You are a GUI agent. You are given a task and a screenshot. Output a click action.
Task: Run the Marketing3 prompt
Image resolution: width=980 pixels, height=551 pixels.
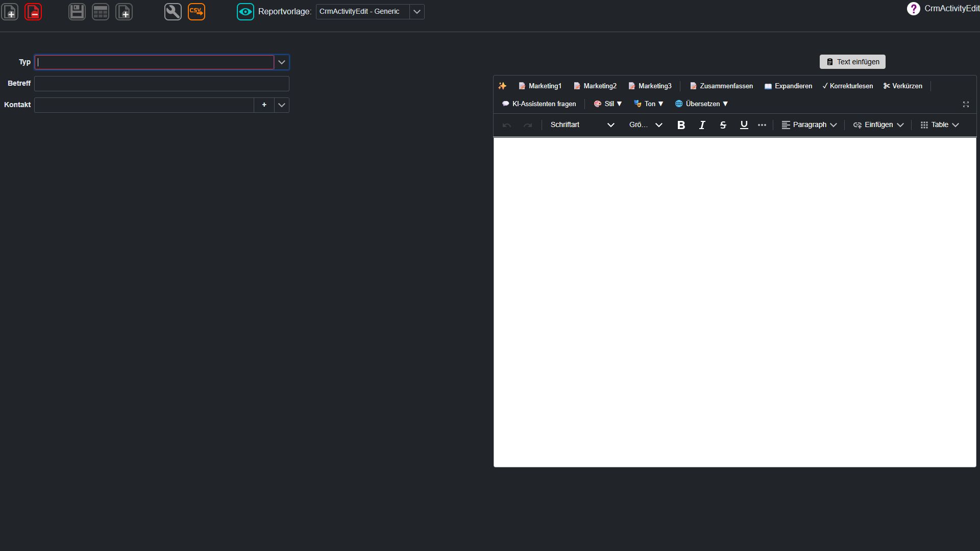pos(650,86)
